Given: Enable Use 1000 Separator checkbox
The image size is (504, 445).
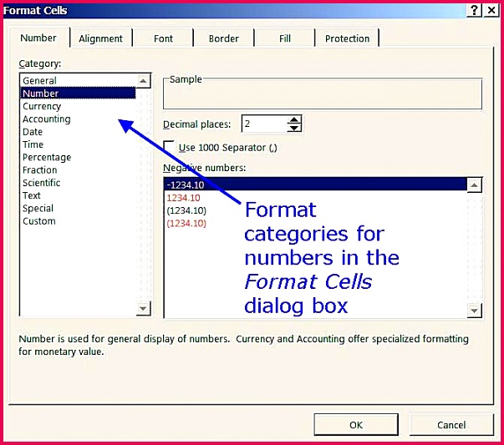Looking at the screenshot, I should tap(169, 147).
